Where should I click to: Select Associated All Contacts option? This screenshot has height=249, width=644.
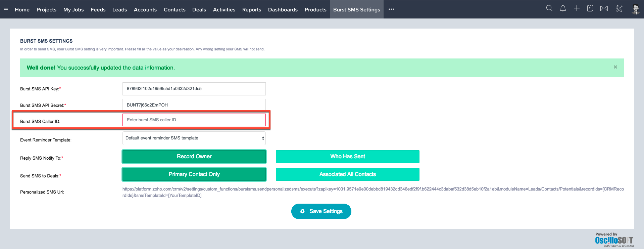coord(348,174)
